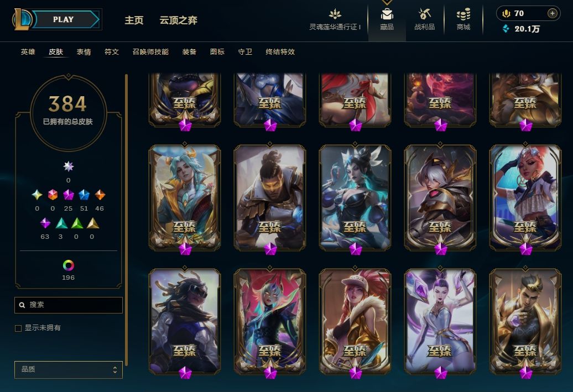Click the vertical gold scrollbar beside the stats panel
This screenshot has height=392, width=573.
pyautogui.click(x=127, y=220)
